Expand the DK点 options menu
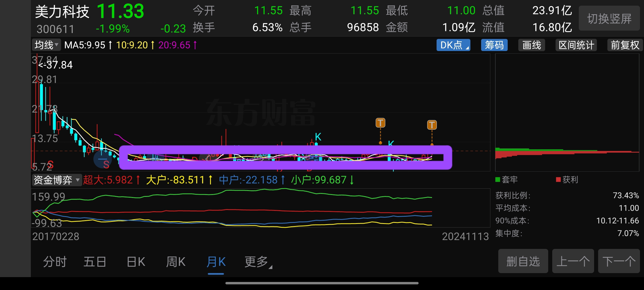This screenshot has height=290, width=644. click(453, 45)
